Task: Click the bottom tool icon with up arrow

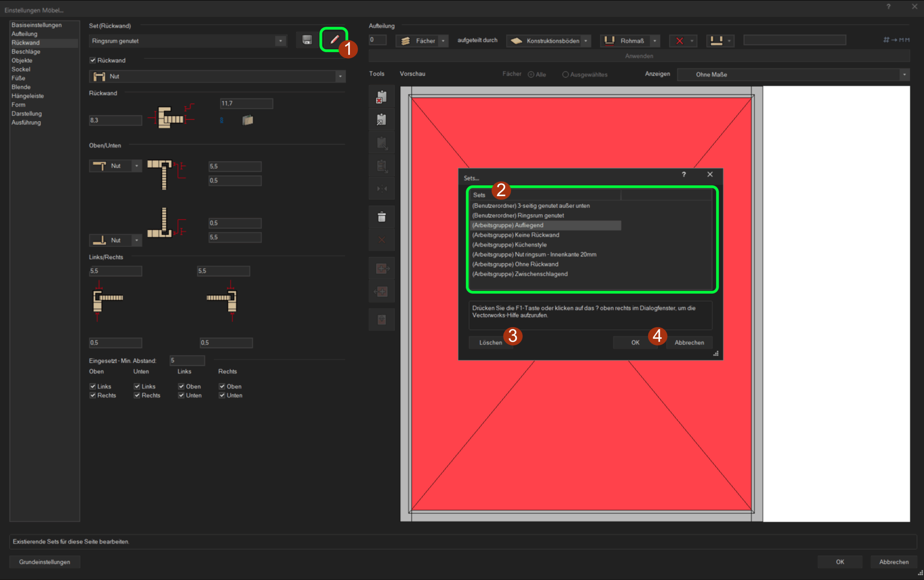Action: pos(382,320)
